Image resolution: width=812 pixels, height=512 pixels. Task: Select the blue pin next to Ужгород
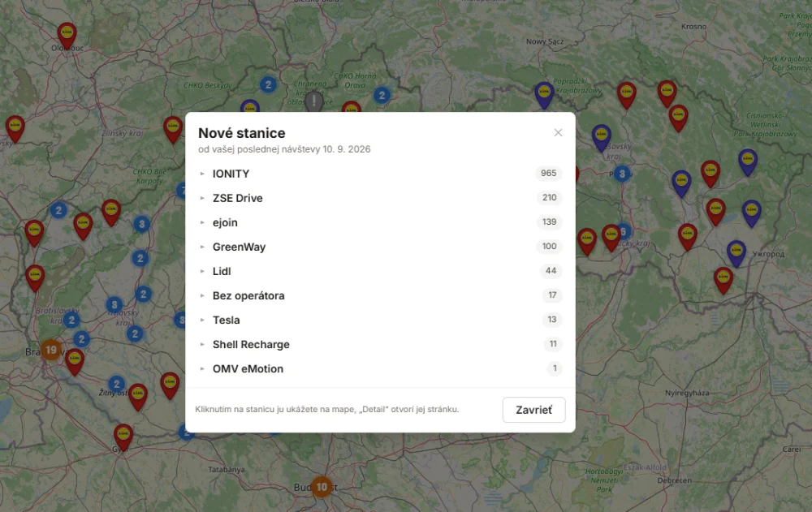[x=736, y=253]
